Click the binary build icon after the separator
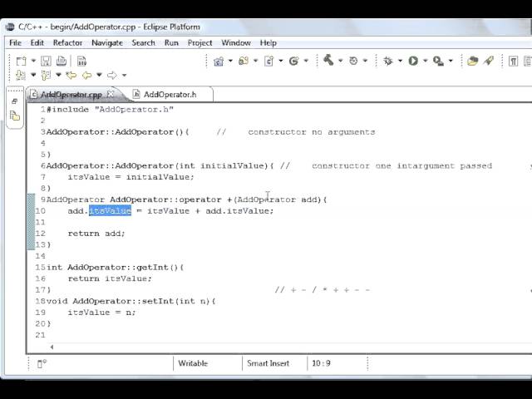This screenshot has width=532, height=399. (81, 61)
